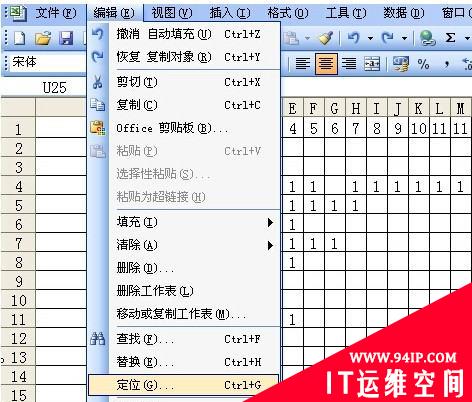Click the Merge and Center icon
The image size is (472, 402).
372,63
